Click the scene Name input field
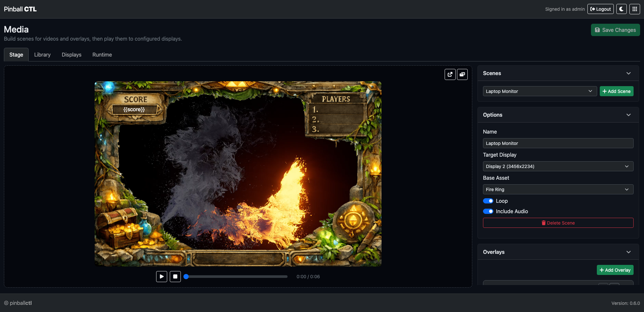 [558, 143]
